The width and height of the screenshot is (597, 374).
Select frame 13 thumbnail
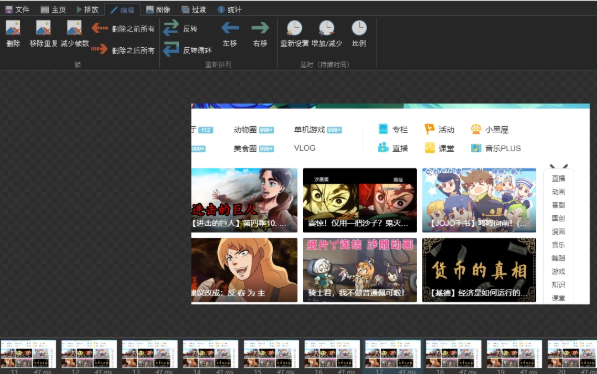click(x=150, y=354)
